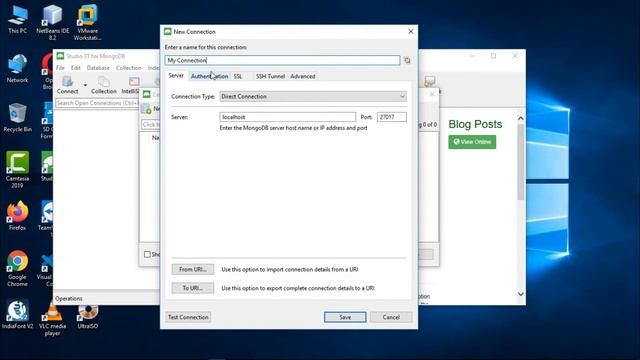
Task: Click Connect icon in Studio 3T toolbar
Action: point(68,85)
